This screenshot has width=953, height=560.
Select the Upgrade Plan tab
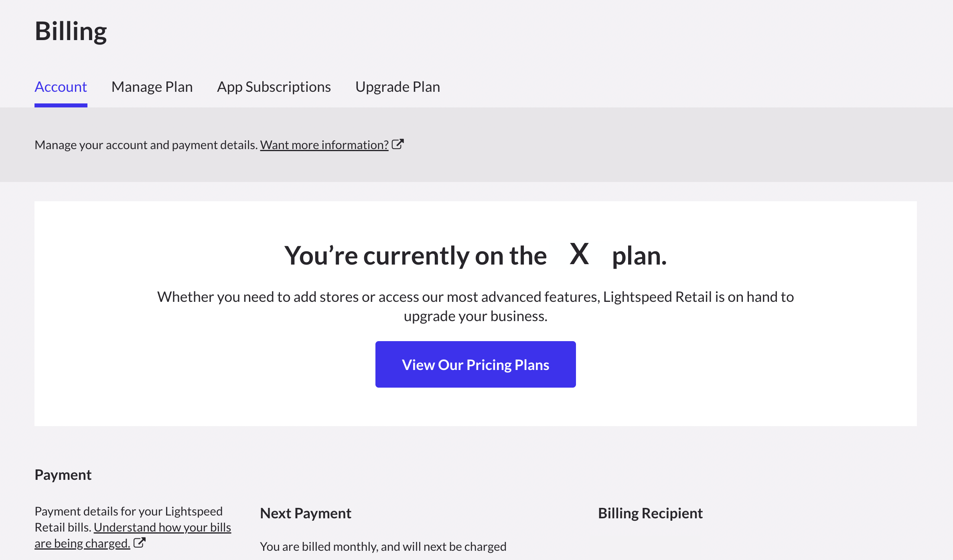pos(397,87)
